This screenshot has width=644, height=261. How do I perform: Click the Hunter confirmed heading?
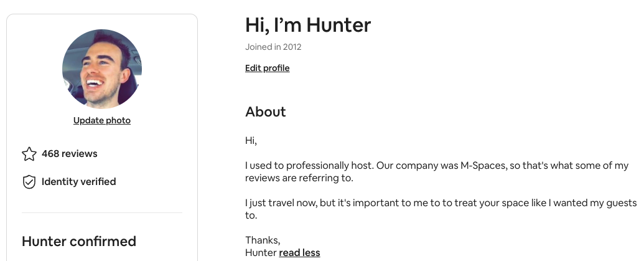click(x=79, y=241)
